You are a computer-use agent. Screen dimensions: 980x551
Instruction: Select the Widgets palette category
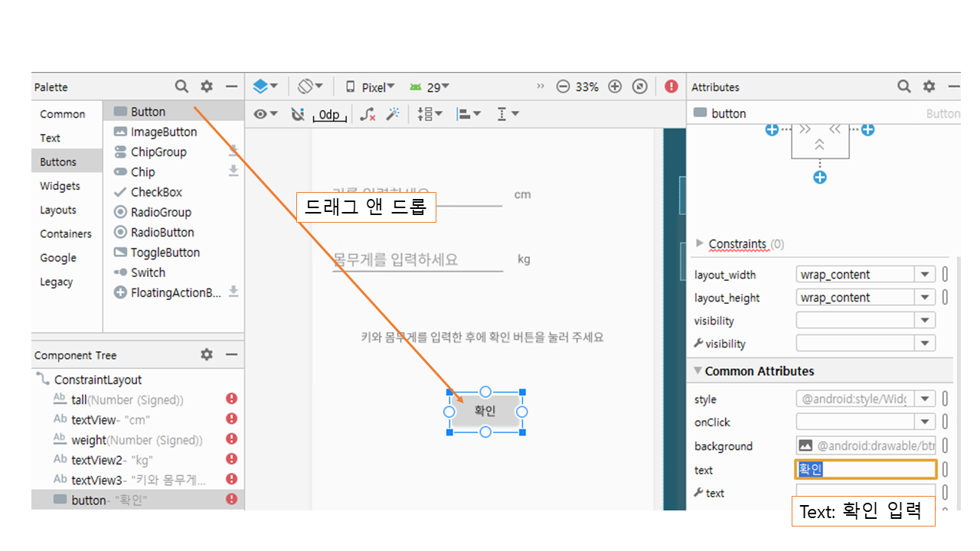[x=60, y=186]
